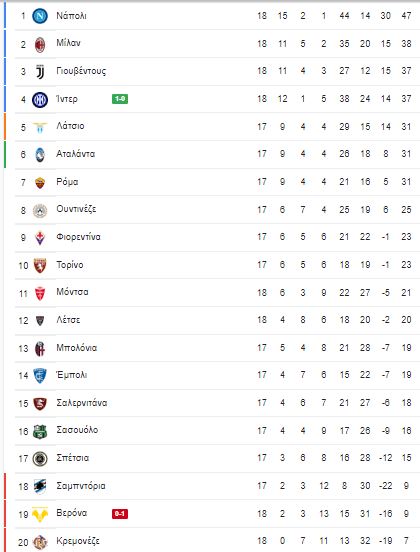This screenshot has width=420, height=552.
Task: Click the Bologna crest icon
Action: pos(40,349)
